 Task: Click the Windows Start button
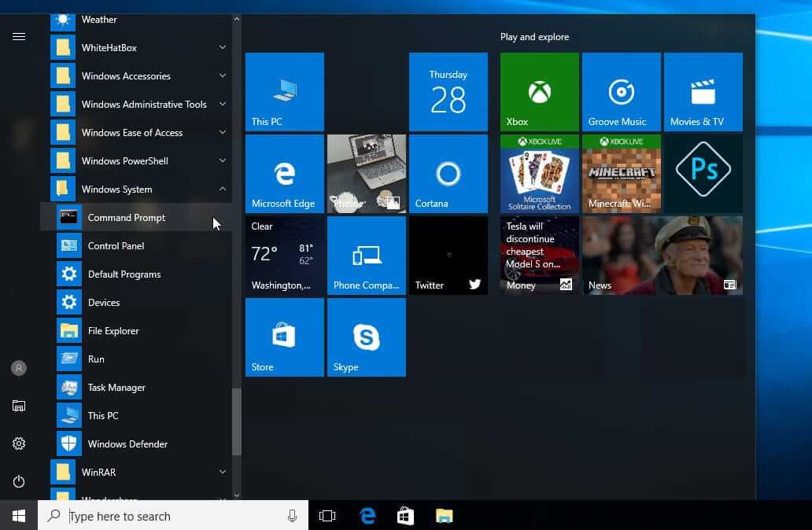pos(19,516)
